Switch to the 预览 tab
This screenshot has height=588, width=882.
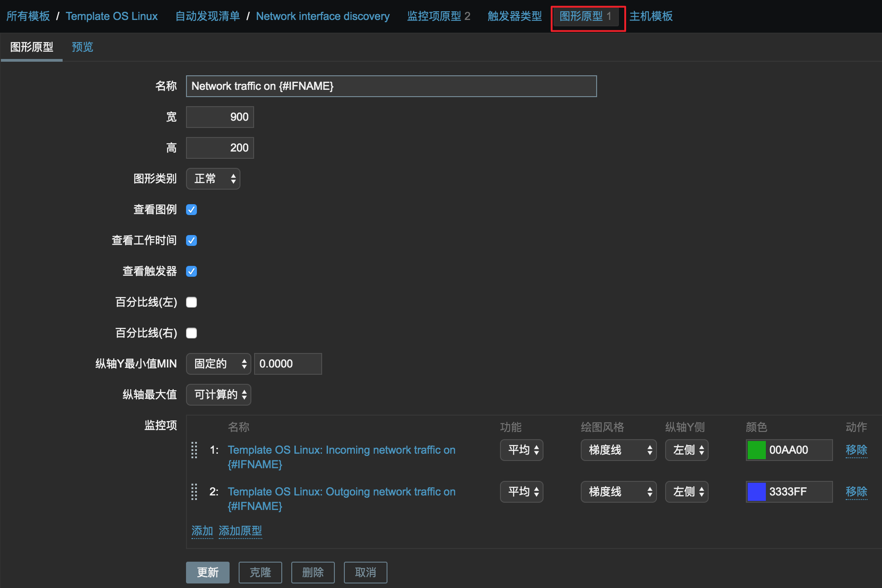coord(82,47)
